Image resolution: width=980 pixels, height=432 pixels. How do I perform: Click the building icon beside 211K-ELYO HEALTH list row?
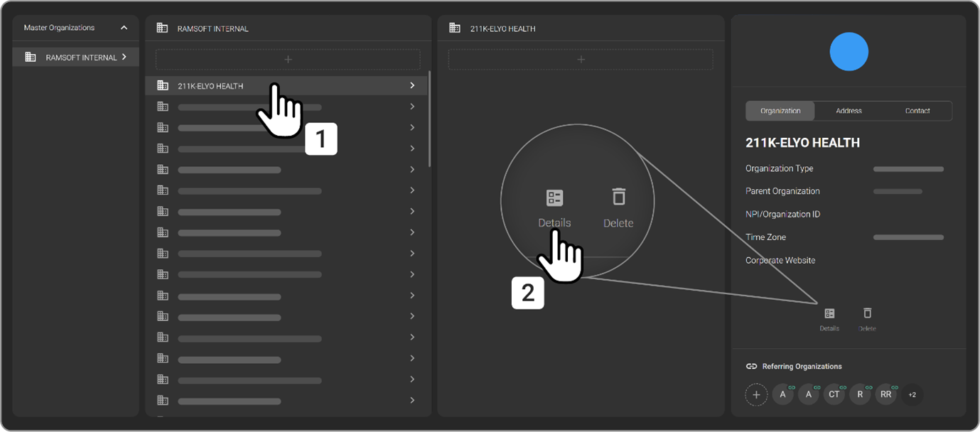coord(163,86)
